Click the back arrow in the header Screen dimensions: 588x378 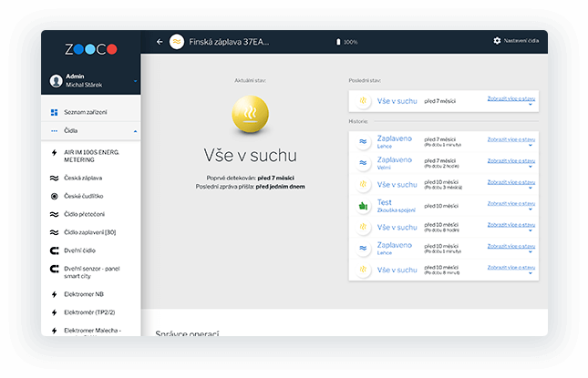point(160,42)
